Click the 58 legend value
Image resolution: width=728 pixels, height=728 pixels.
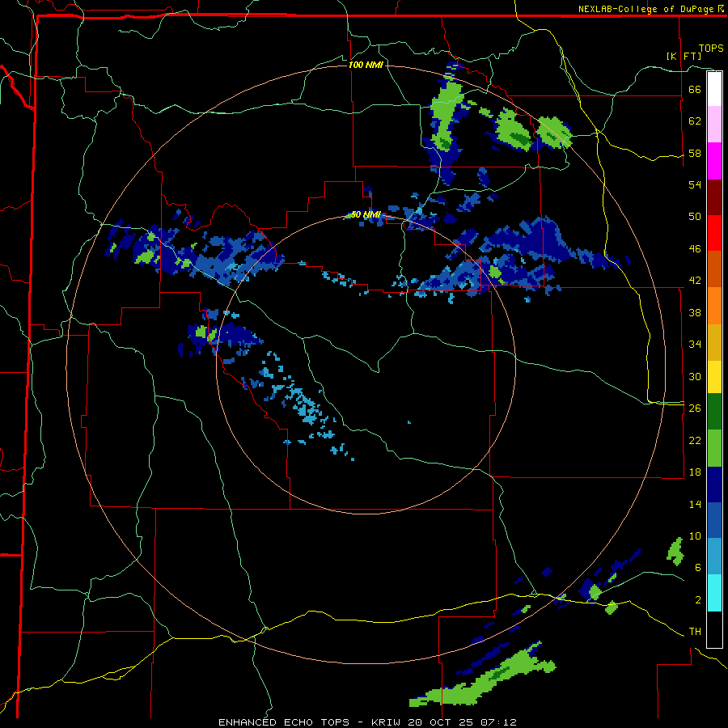pyautogui.click(x=695, y=153)
